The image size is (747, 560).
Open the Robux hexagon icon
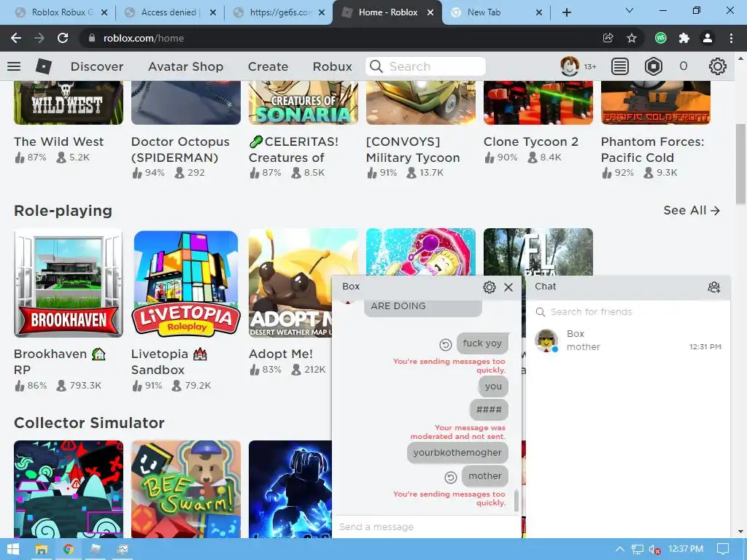coord(653,66)
